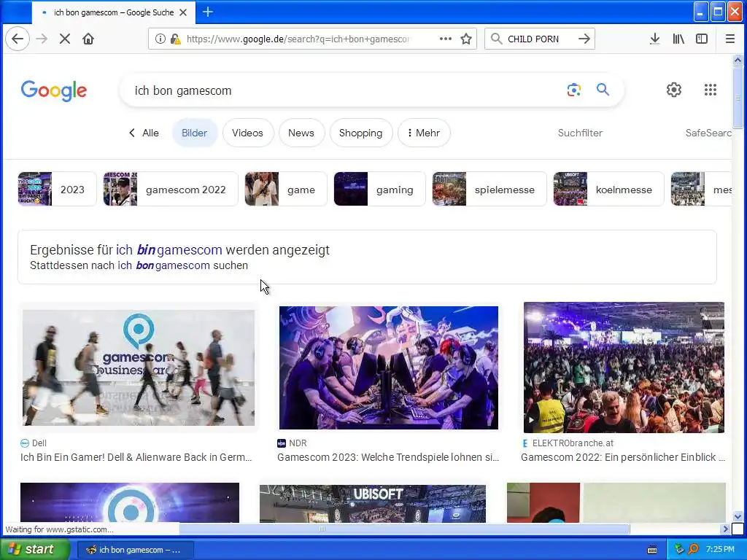This screenshot has width=747, height=560.
Task: Switch to the Alle results tab
Action: point(150,133)
